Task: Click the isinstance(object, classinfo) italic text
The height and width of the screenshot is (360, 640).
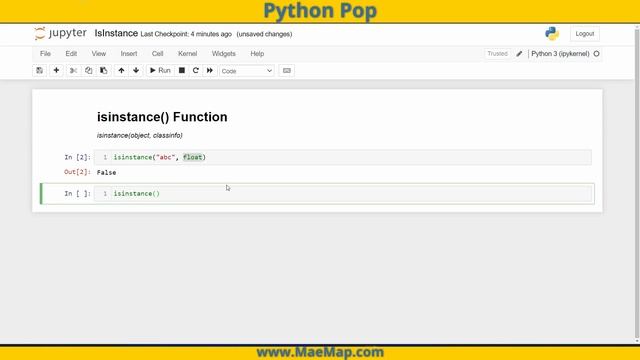Action: (140, 136)
